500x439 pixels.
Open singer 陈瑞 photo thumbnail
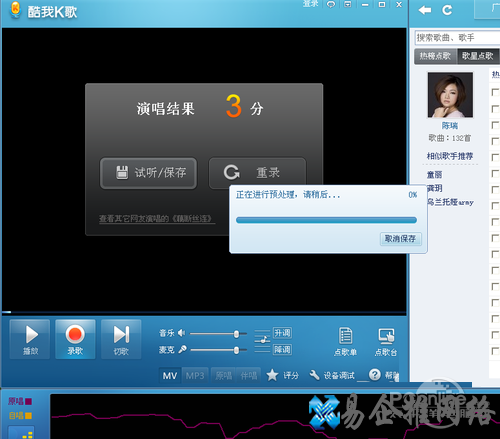click(450, 95)
